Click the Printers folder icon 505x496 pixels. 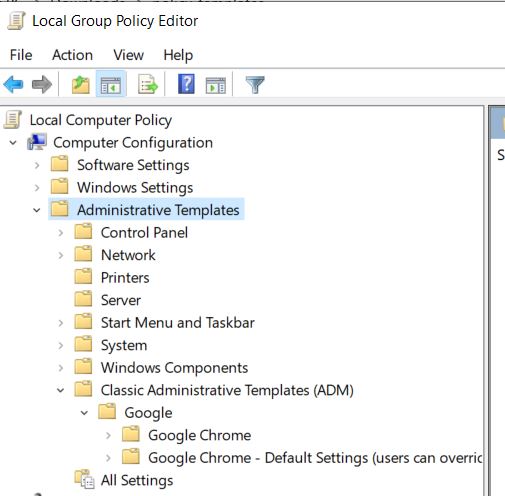pyautogui.click(x=83, y=276)
